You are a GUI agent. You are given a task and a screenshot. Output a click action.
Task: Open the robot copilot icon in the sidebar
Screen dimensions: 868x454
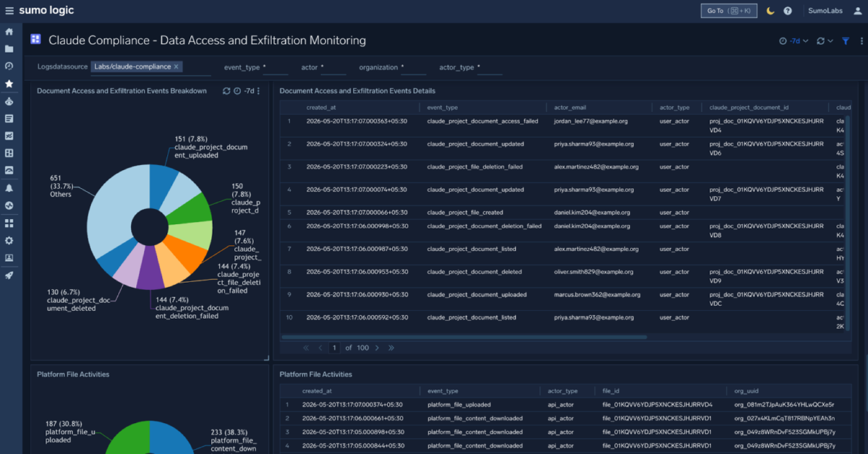coord(9,101)
